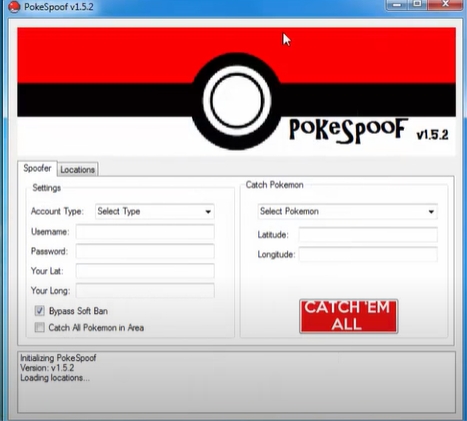Maximize the PokeSpoof window
The height and width of the screenshot is (421, 467).
(417, 5)
